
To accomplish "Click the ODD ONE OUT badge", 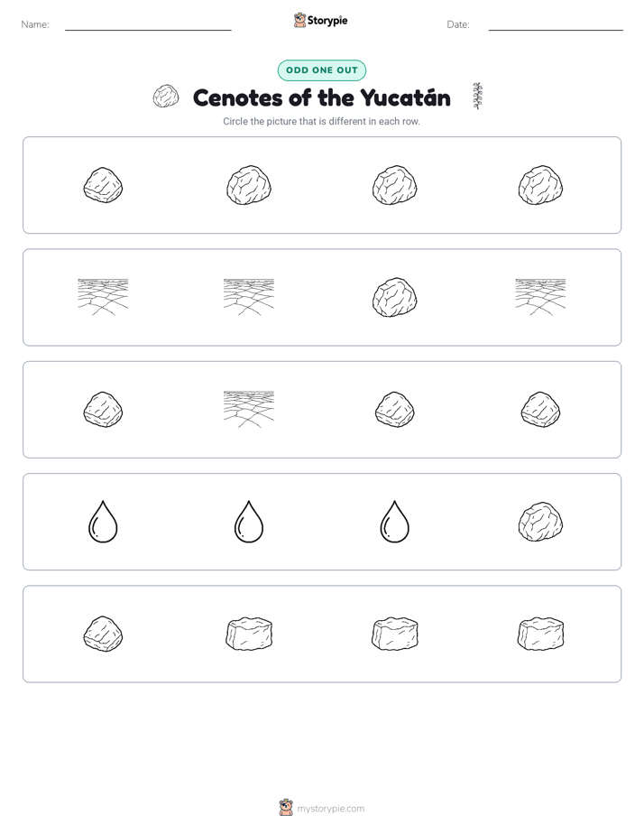I will 321,70.
